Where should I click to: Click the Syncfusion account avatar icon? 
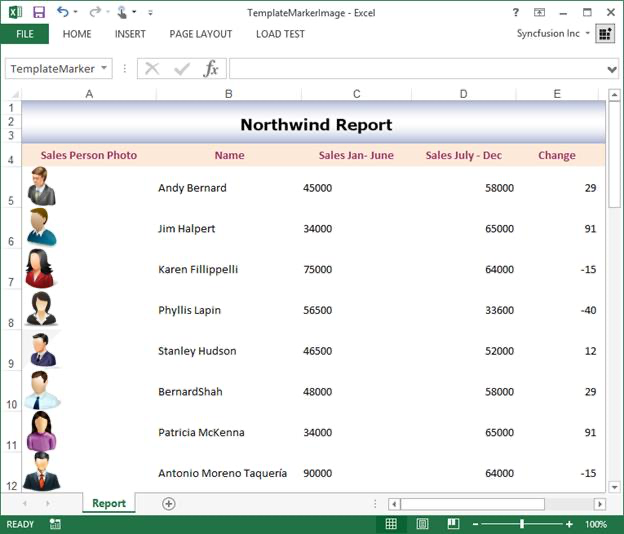pyautogui.click(x=605, y=34)
